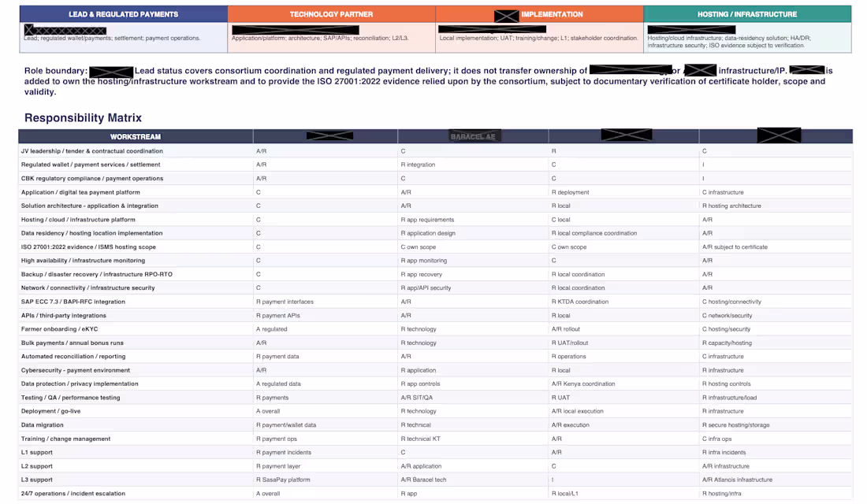
Task: Click the 'BARACEL AE' column header
Action: pos(473,136)
